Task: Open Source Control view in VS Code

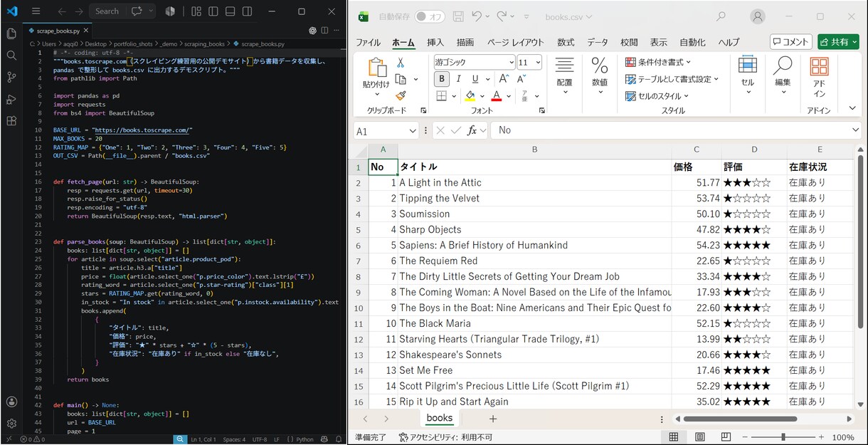Action: [x=11, y=77]
